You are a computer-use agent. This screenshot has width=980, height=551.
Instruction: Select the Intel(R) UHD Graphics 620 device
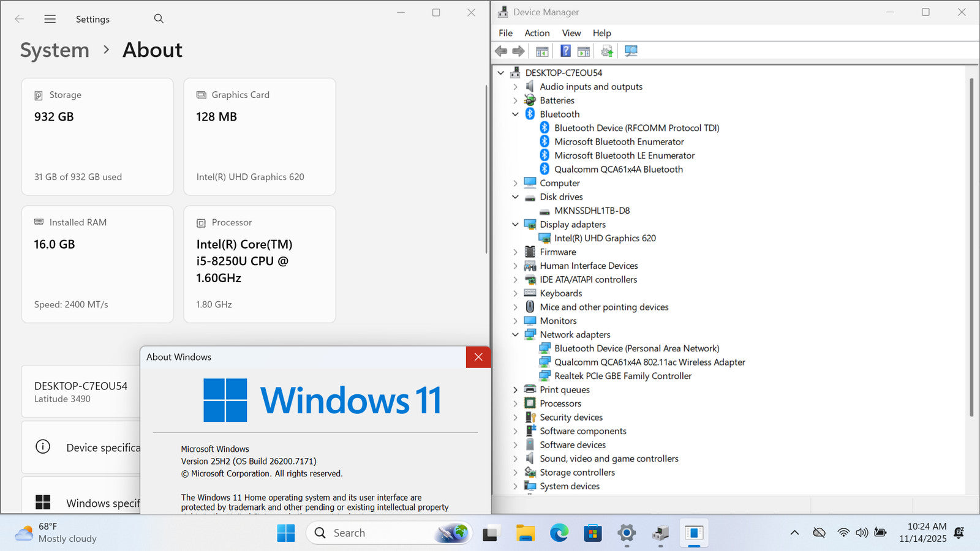click(x=605, y=238)
